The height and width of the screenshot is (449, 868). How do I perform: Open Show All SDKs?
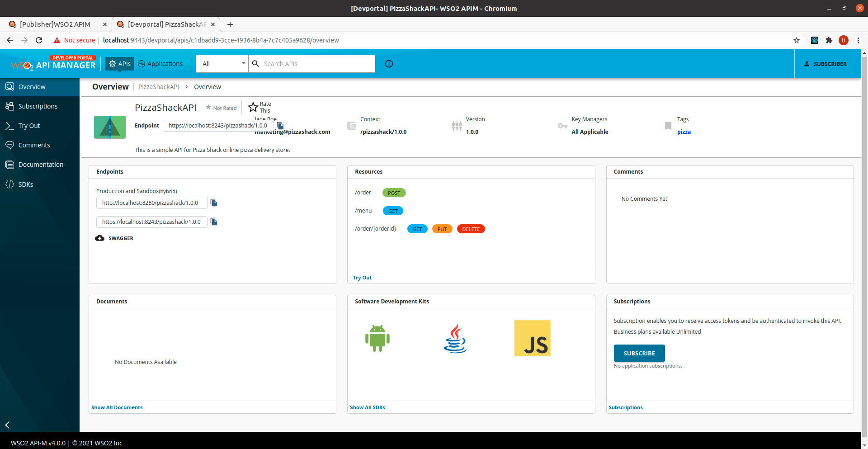[367, 407]
